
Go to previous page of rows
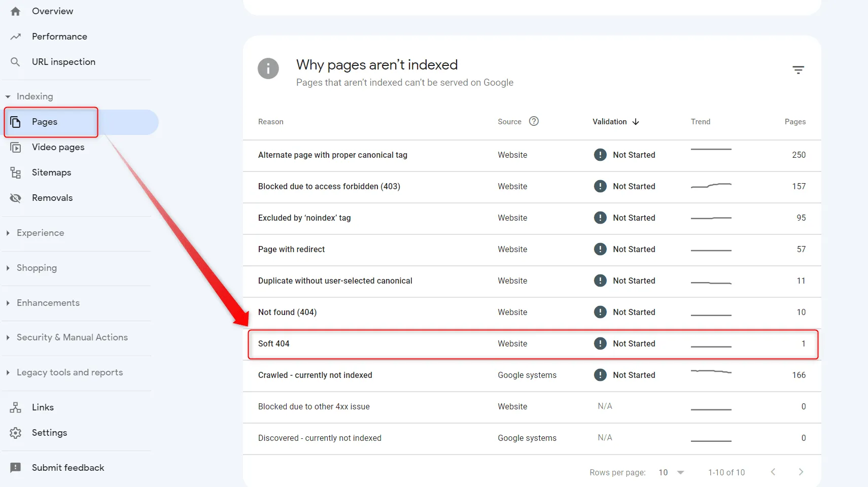click(773, 472)
